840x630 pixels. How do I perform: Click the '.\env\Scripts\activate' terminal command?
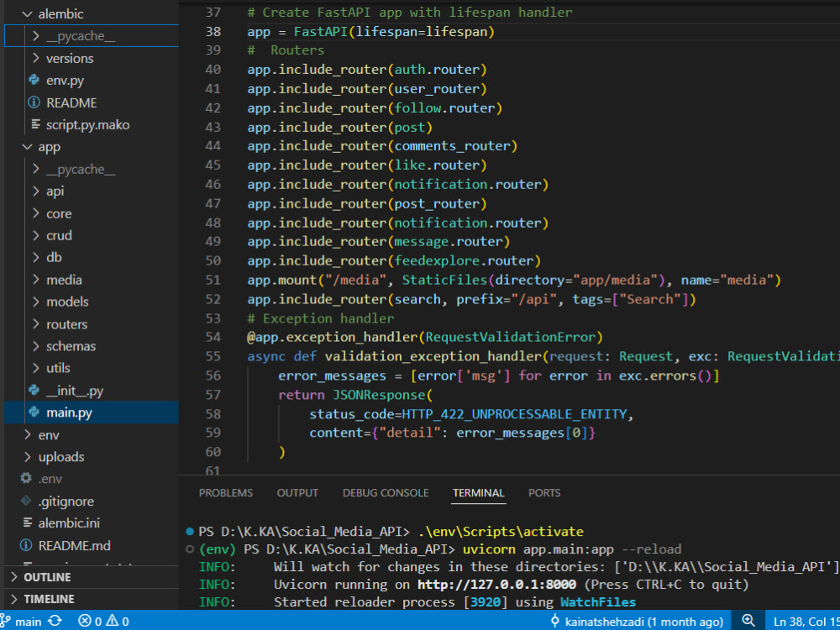point(501,532)
